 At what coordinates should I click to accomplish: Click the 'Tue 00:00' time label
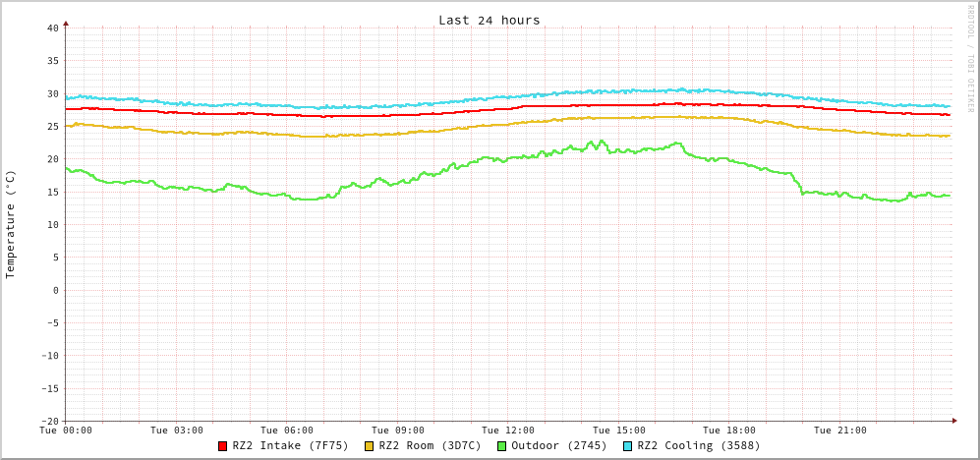point(66,430)
